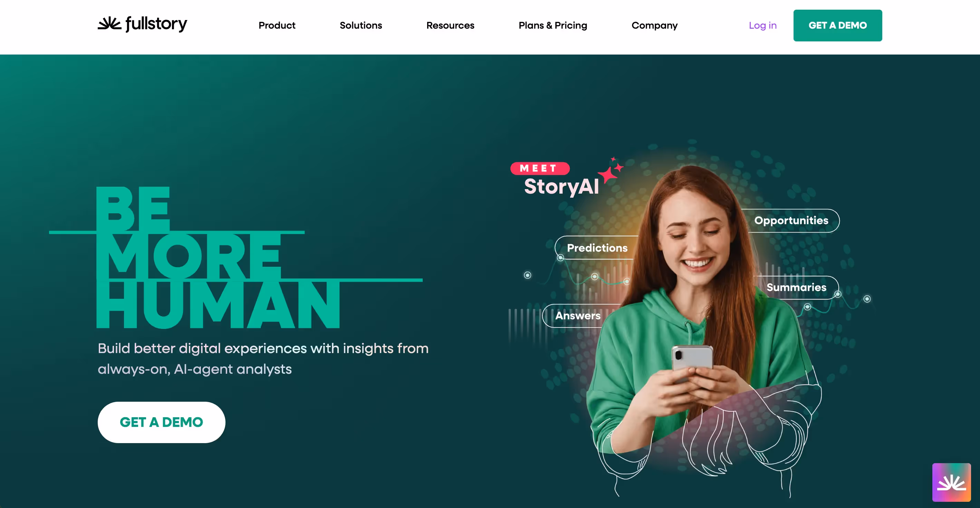980x508 pixels.
Task: Click the circular data point left of chart
Action: coord(527,275)
